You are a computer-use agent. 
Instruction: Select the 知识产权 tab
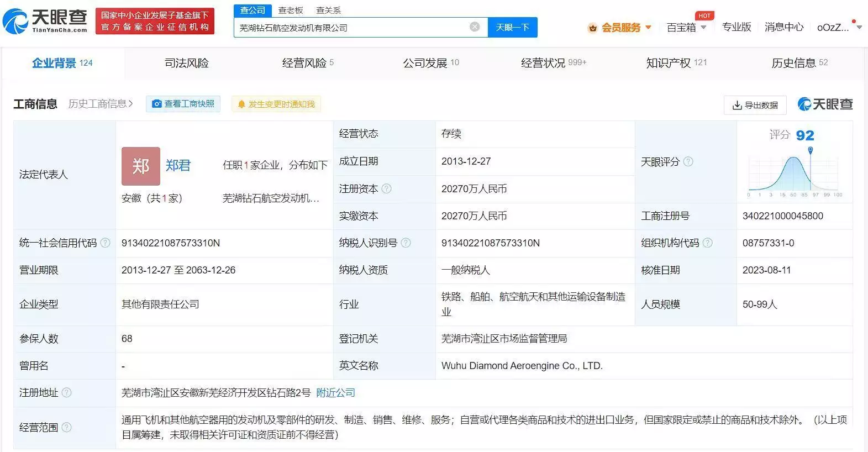677,63
